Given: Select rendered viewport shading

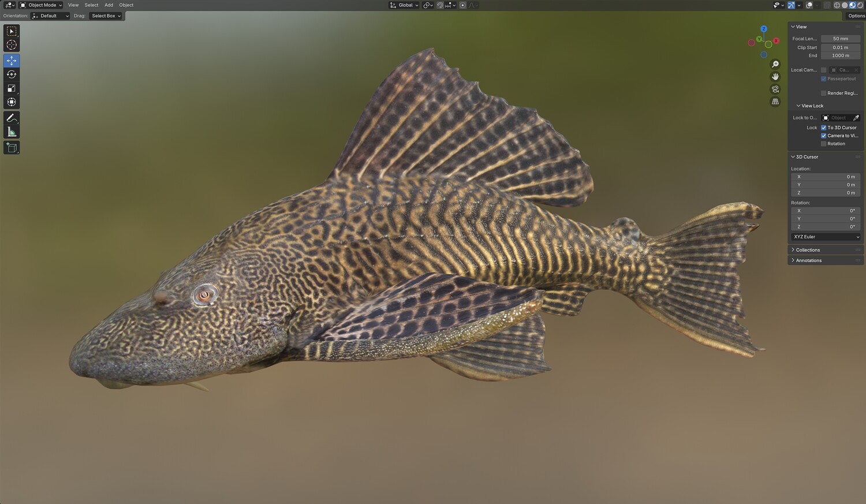Looking at the screenshot, I should pos(860,5).
